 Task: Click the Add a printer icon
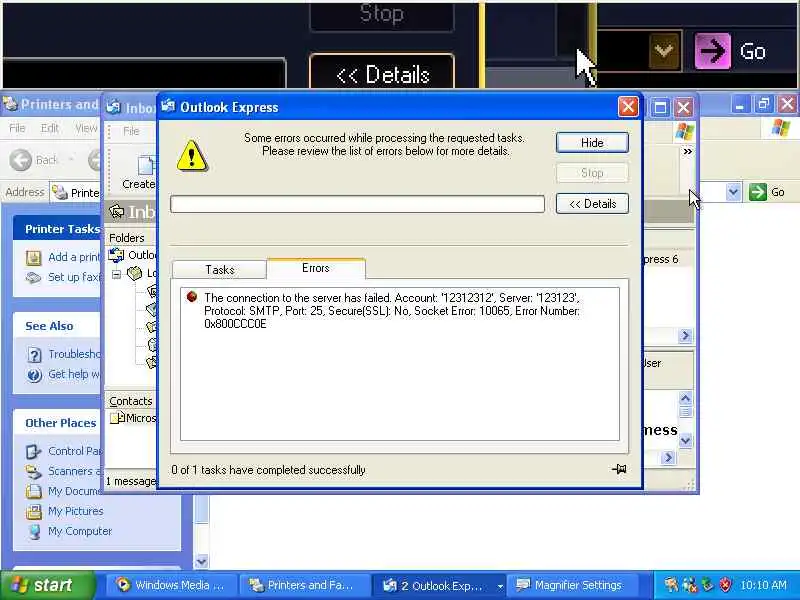[34, 258]
